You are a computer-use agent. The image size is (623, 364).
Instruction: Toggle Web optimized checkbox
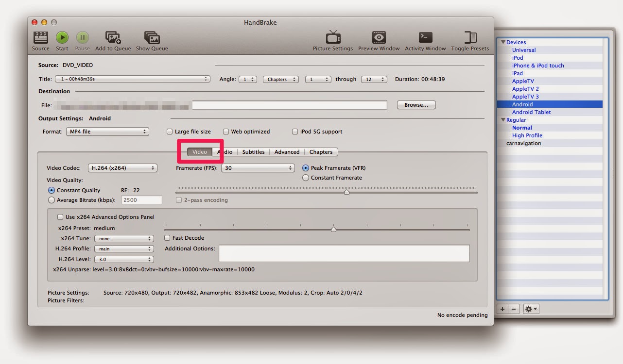click(x=226, y=132)
